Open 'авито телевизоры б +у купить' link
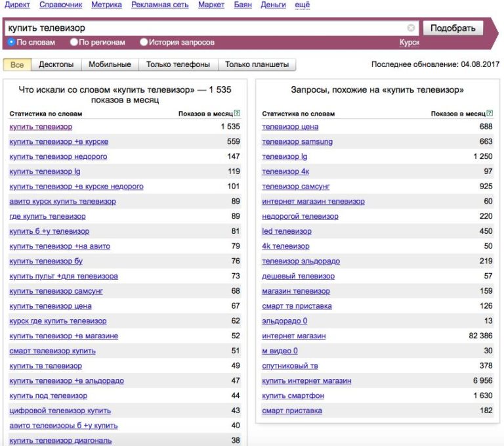 (x=63, y=426)
